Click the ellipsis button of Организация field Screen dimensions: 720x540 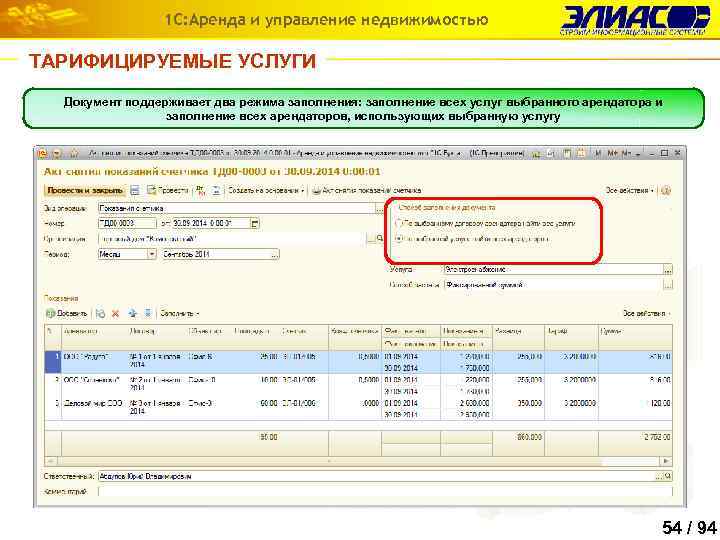[x=371, y=239]
